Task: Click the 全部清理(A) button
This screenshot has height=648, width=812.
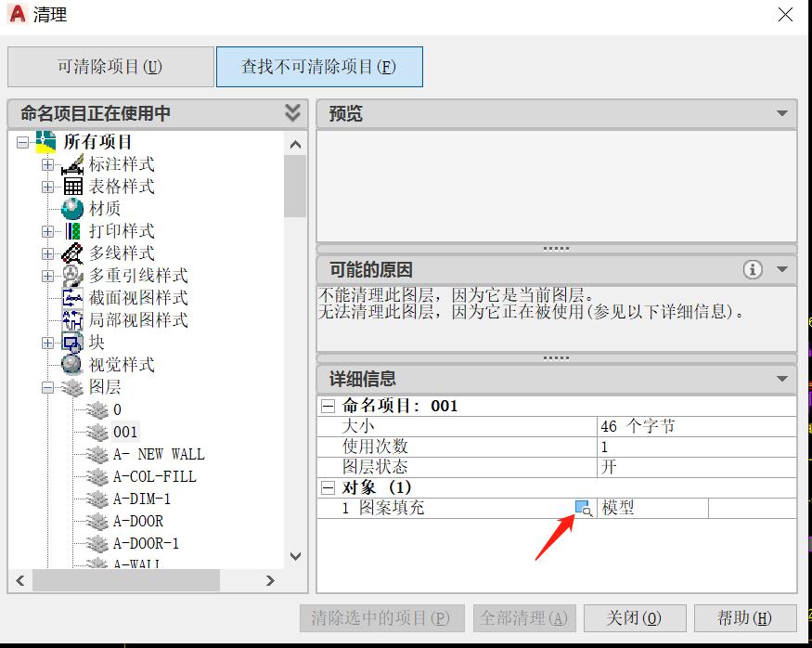Action: click(x=524, y=618)
